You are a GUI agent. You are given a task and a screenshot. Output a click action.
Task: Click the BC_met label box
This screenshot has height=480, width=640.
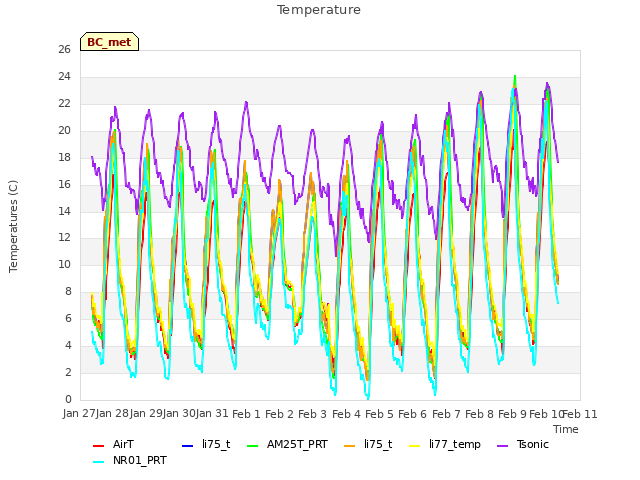pos(109,42)
